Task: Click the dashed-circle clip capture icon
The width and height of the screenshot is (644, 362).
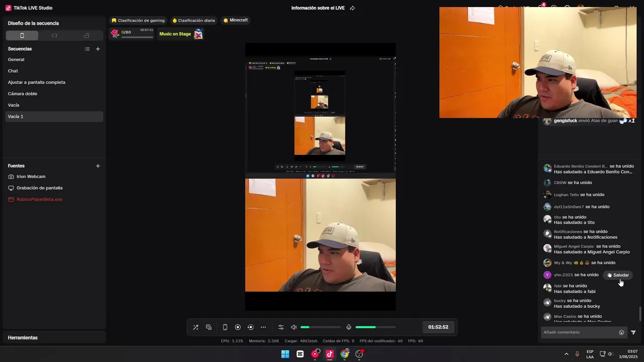Action: [251, 327]
